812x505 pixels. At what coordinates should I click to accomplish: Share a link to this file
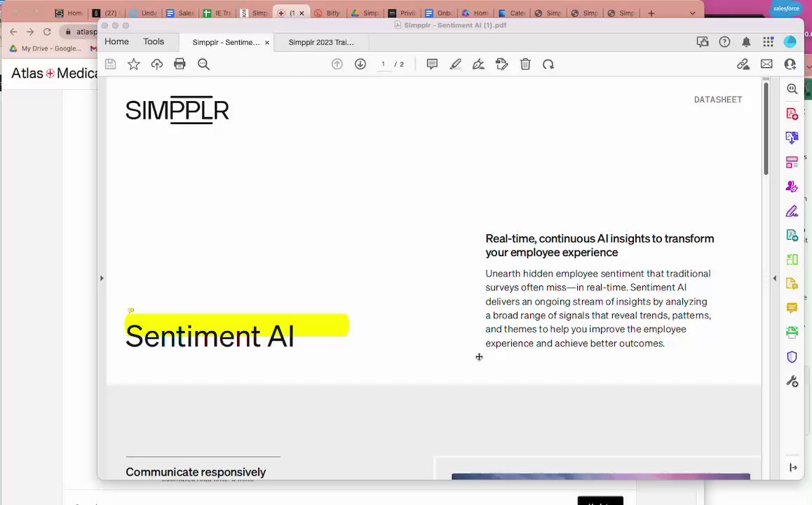click(x=743, y=65)
